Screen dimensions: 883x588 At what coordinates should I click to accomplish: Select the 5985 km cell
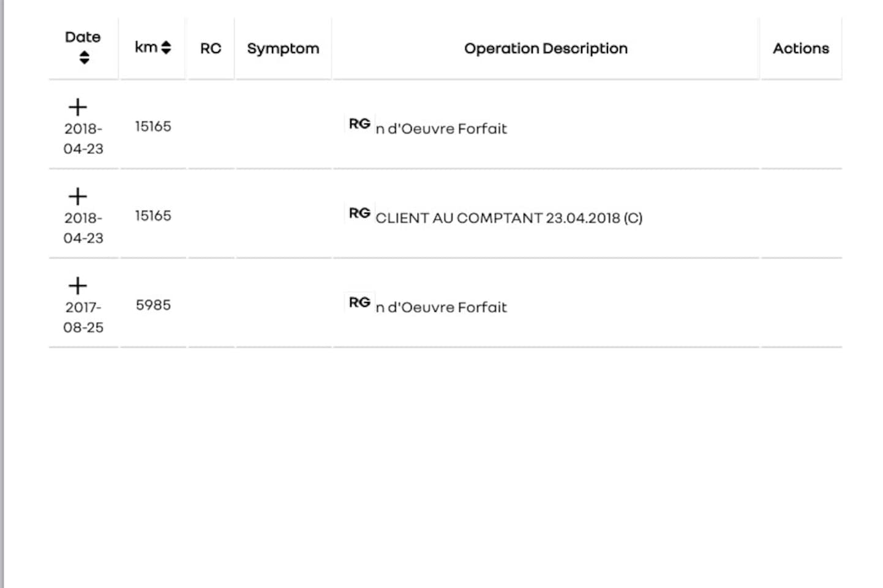pos(153,305)
